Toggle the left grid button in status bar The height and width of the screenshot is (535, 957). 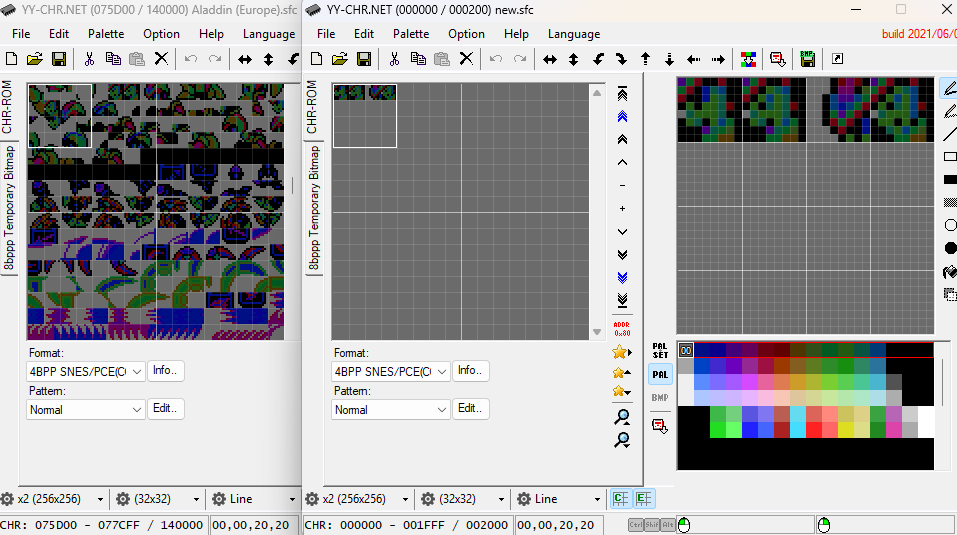click(621, 499)
